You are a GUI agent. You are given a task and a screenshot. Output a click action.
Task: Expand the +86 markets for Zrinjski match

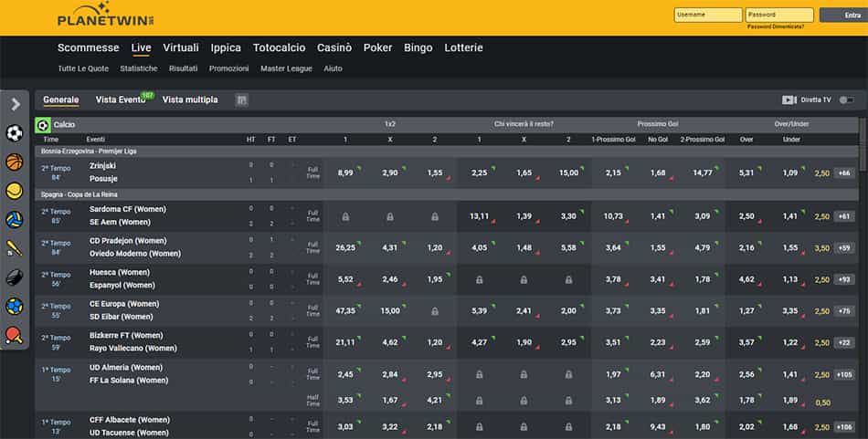(844, 173)
